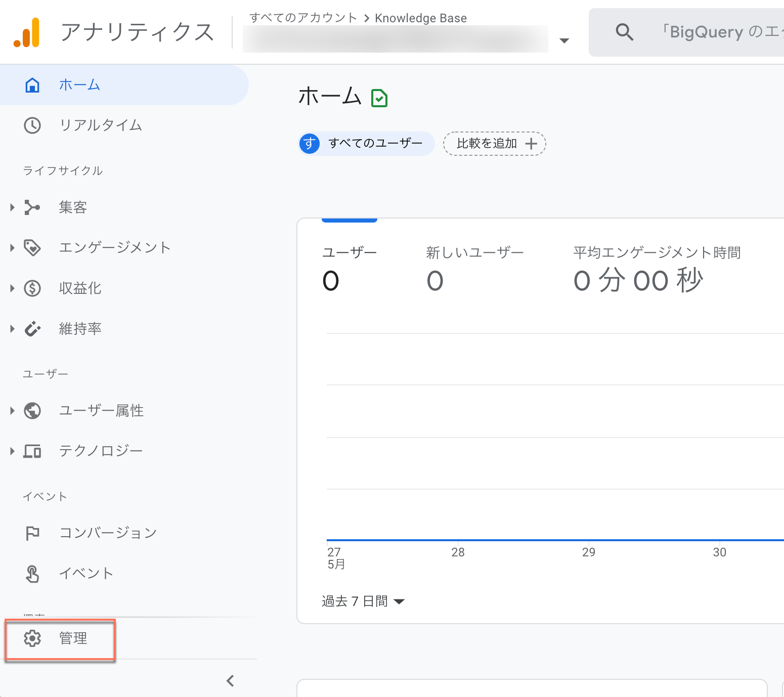
Task: Click the search magnifier icon
Action: [624, 32]
